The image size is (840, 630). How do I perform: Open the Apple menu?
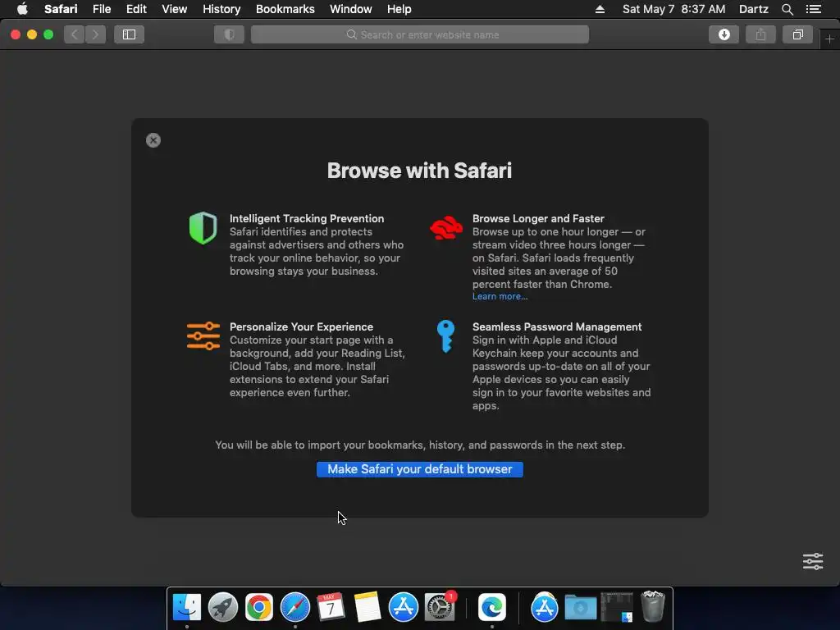(x=22, y=9)
